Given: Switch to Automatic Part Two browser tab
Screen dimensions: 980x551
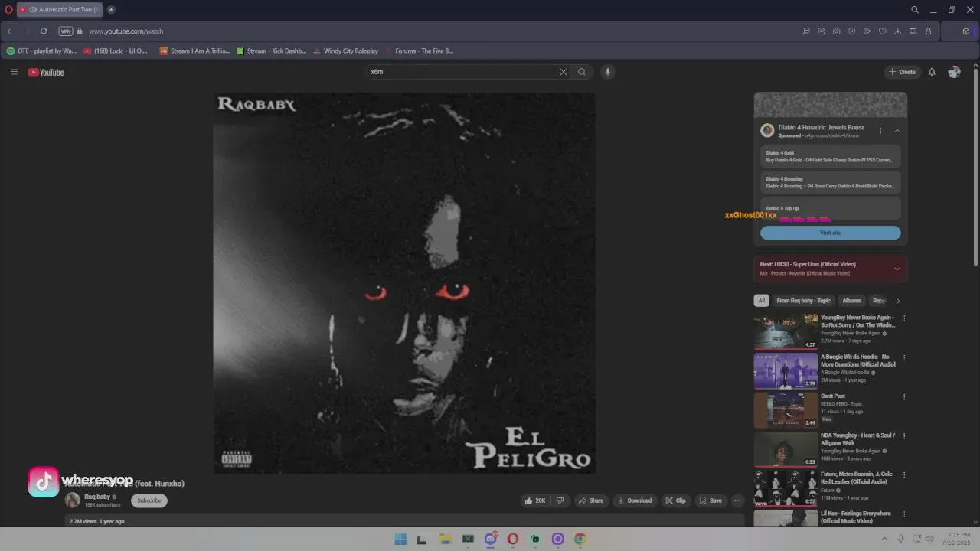Looking at the screenshot, I should click(x=58, y=10).
